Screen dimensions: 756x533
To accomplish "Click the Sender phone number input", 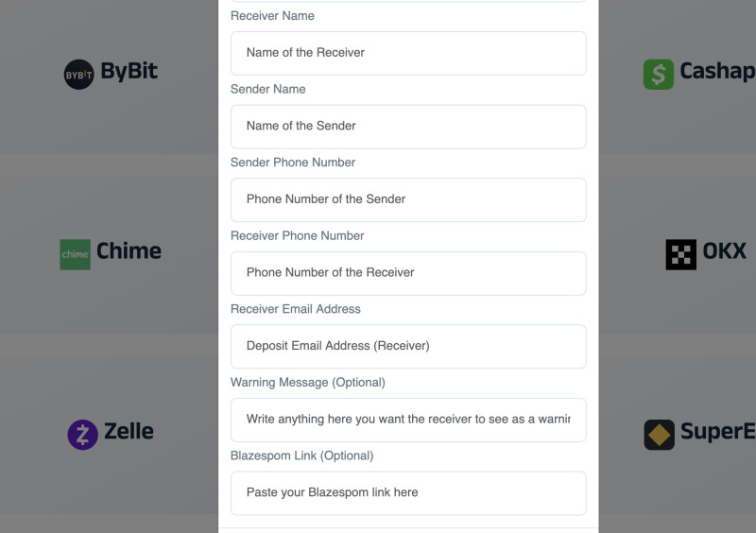I will (408, 199).
